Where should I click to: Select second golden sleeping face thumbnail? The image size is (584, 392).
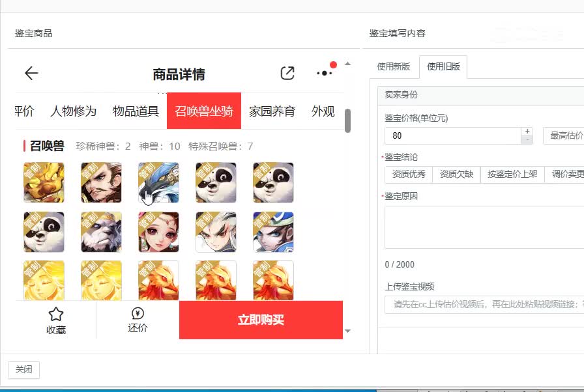101,281
